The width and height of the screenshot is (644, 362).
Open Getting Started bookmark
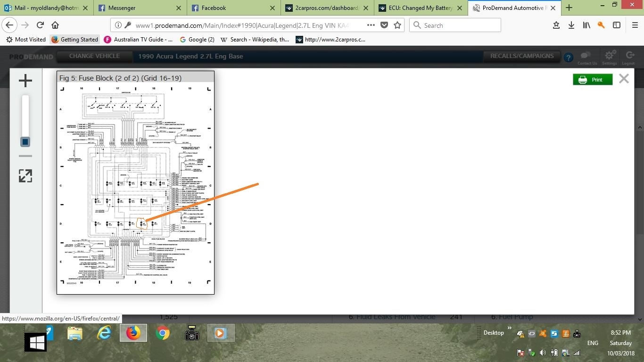(74, 40)
